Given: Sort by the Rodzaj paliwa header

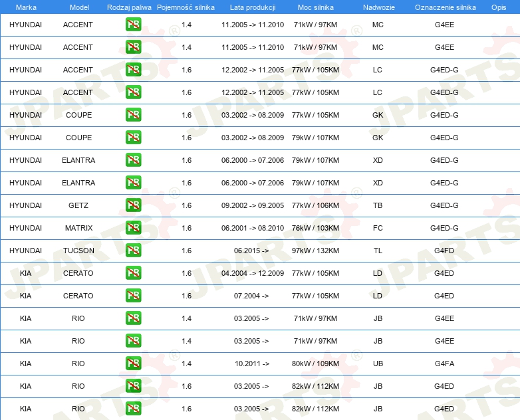Looking at the screenshot, I should pyautogui.click(x=129, y=7).
